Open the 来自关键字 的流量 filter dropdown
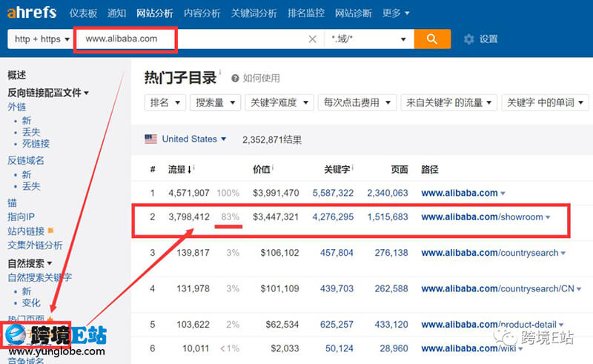This screenshot has width=593, height=364. tap(449, 102)
